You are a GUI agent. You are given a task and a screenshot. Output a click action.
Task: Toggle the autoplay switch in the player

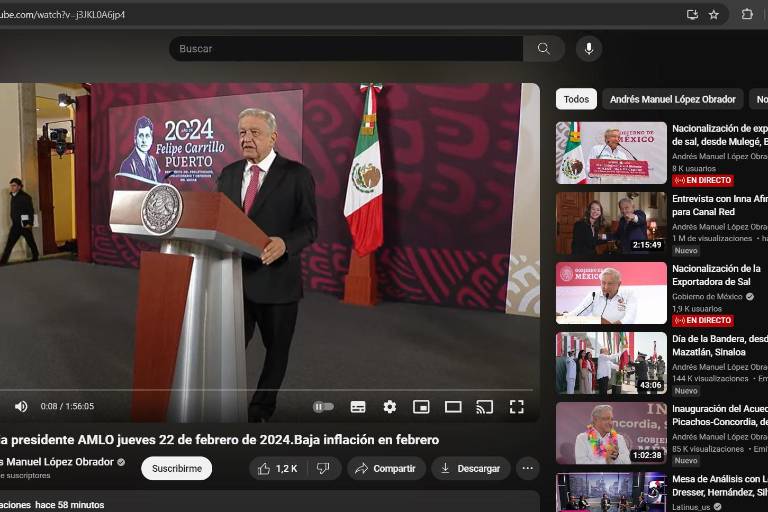(x=323, y=407)
